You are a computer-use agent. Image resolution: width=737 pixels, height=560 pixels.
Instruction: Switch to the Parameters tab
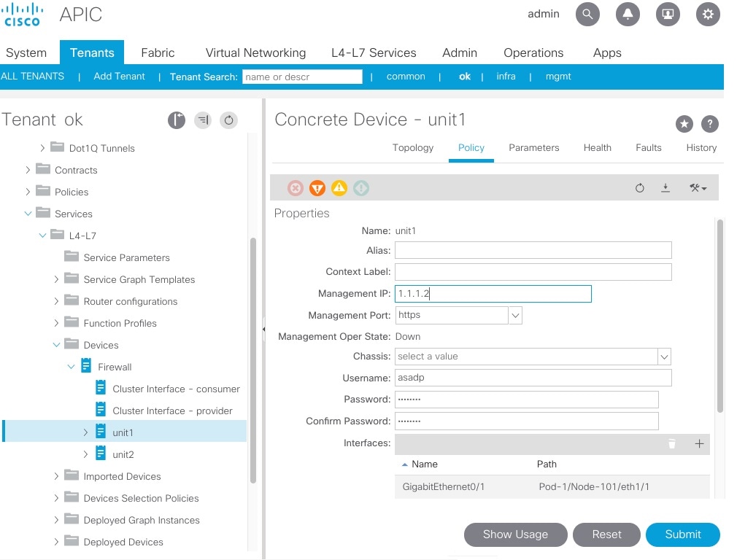tap(534, 147)
